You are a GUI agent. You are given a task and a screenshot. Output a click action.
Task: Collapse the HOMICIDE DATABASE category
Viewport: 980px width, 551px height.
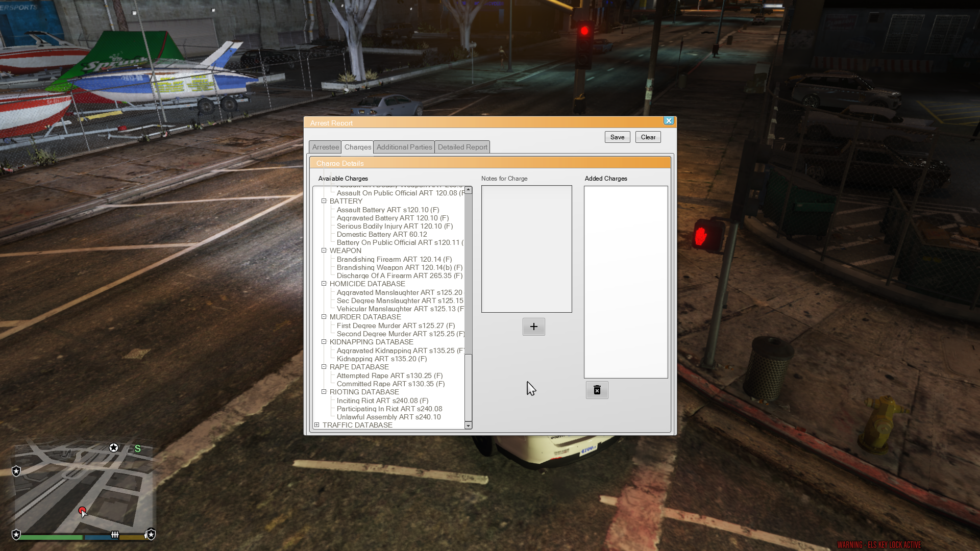click(x=324, y=284)
